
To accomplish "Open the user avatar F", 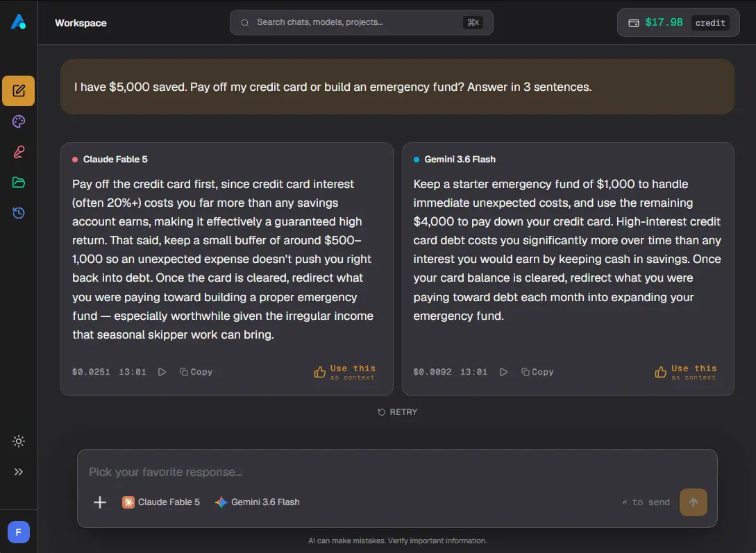I will coord(18,532).
